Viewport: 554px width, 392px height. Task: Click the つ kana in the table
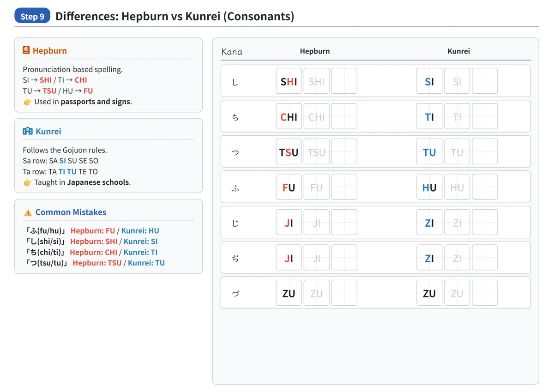coord(235,152)
